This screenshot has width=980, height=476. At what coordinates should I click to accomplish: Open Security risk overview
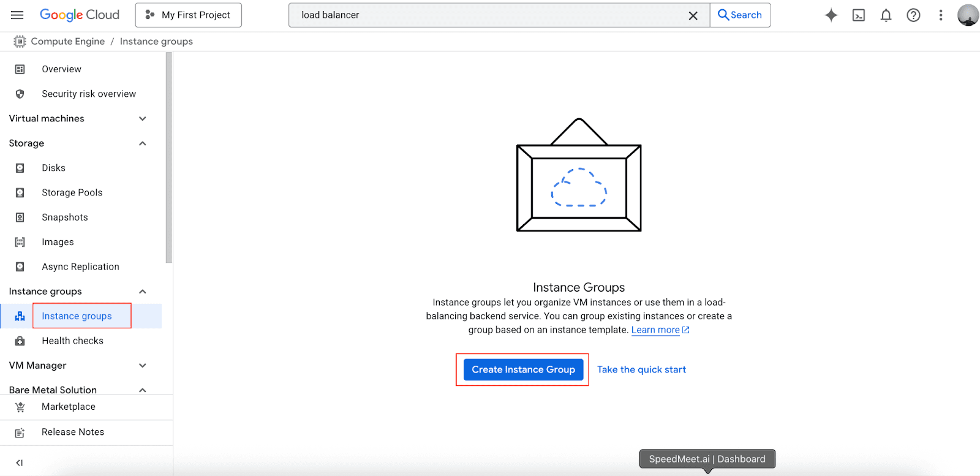tap(89, 94)
